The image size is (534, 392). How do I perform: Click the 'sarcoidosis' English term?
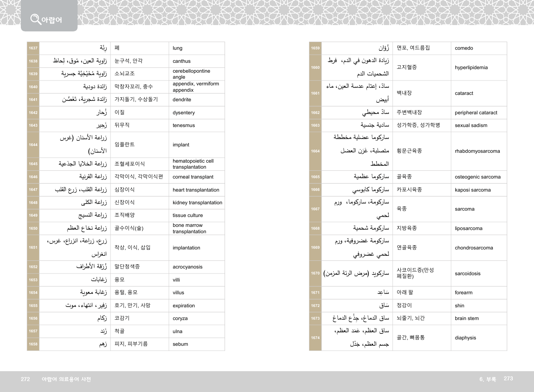pyautogui.click(x=467, y=274)
